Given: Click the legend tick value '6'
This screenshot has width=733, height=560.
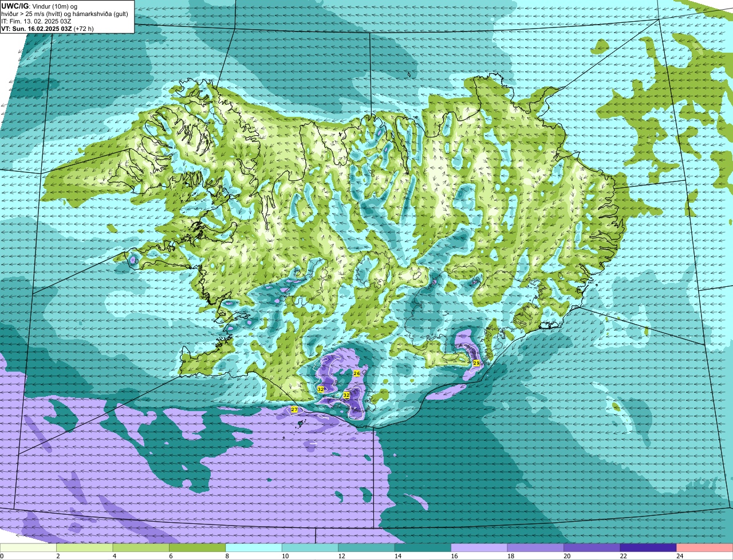Looking at the screenshot, I should click(x=171, y=556).
